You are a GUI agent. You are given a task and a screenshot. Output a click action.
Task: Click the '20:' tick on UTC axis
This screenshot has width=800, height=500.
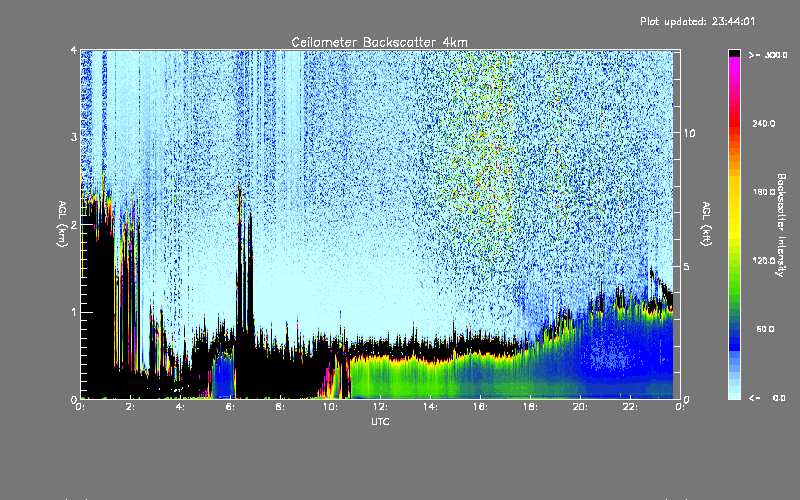click(580, 407)
